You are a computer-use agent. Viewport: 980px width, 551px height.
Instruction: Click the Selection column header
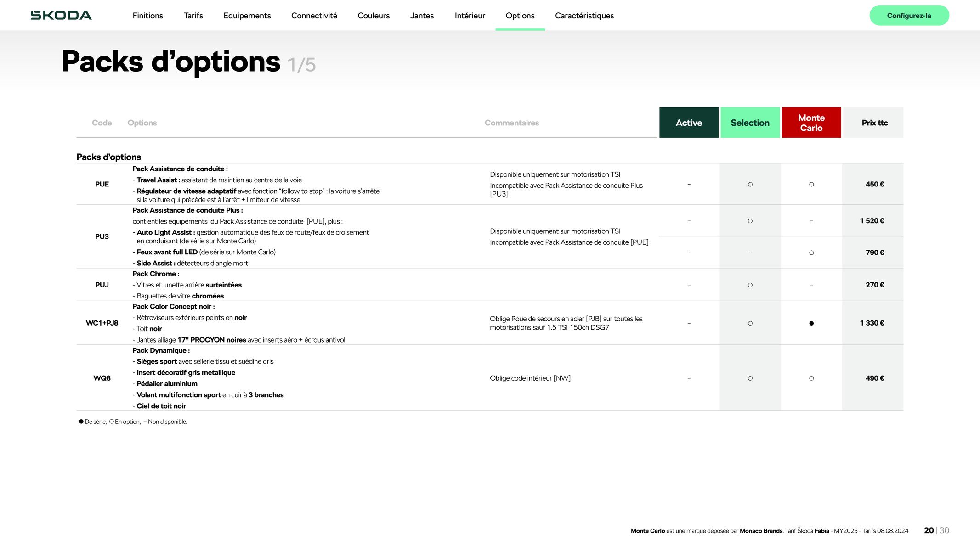click(x=750, y=123)
